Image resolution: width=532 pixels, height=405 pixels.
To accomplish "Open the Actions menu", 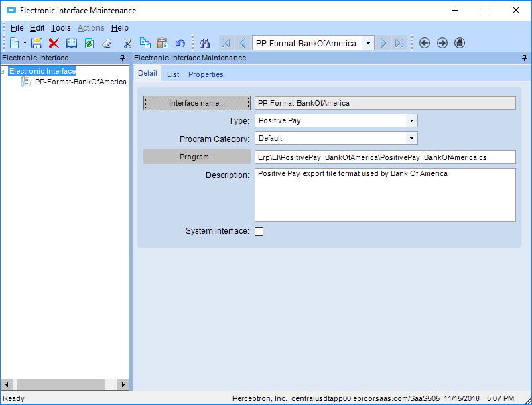I will [x=91, y=28].
